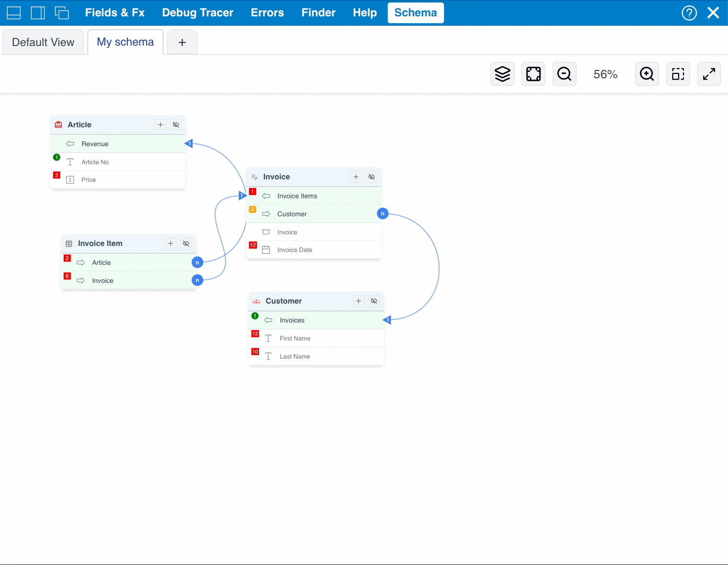Click the Article table header icon
The image size is (728, 565).
(x=59, y=125)
